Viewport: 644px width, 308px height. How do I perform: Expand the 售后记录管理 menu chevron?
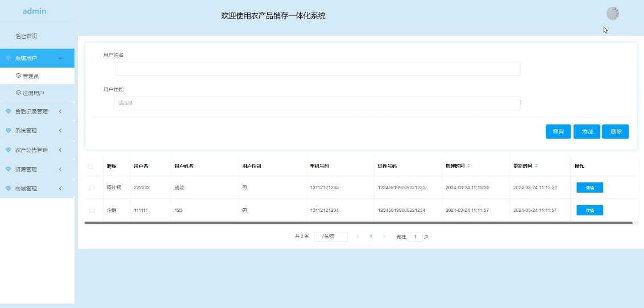[60, 111]
